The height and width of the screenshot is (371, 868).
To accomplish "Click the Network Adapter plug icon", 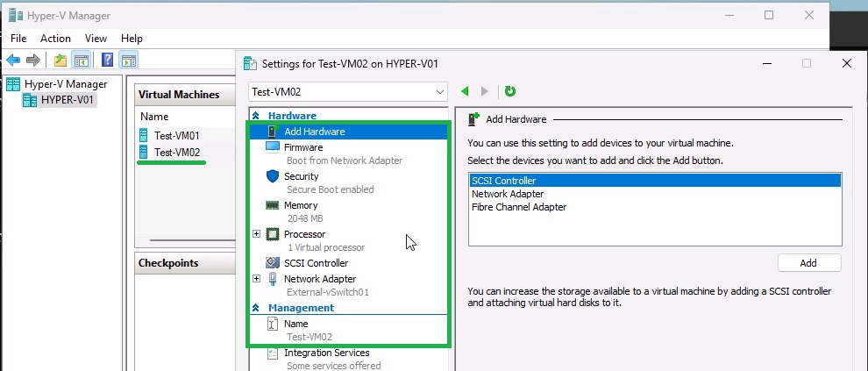I will coord(273,279).
